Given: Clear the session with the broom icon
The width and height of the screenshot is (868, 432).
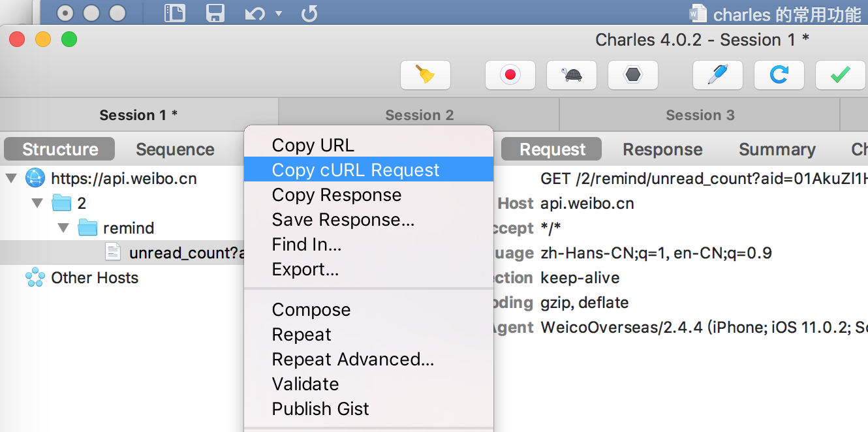Looking at the screenshot, I should point(426,75).
